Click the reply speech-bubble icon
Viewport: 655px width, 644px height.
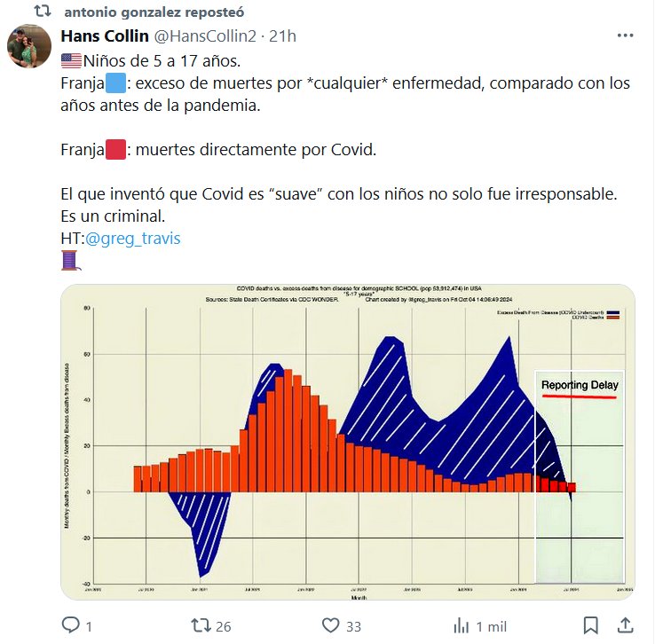[x=71, y=625]
